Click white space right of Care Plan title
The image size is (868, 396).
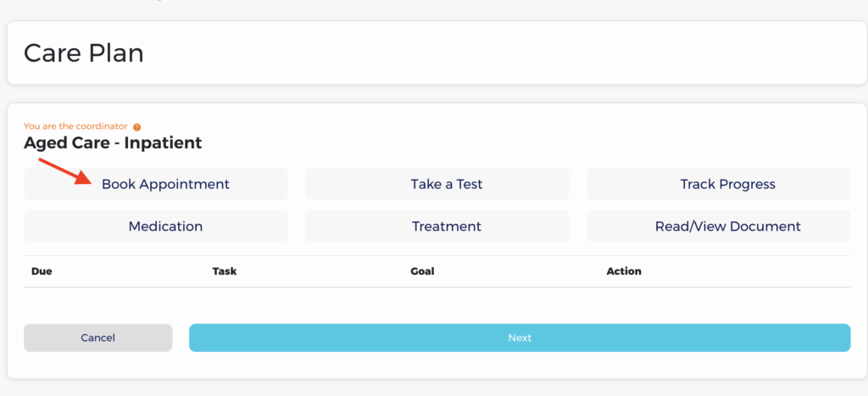[509, 53]
